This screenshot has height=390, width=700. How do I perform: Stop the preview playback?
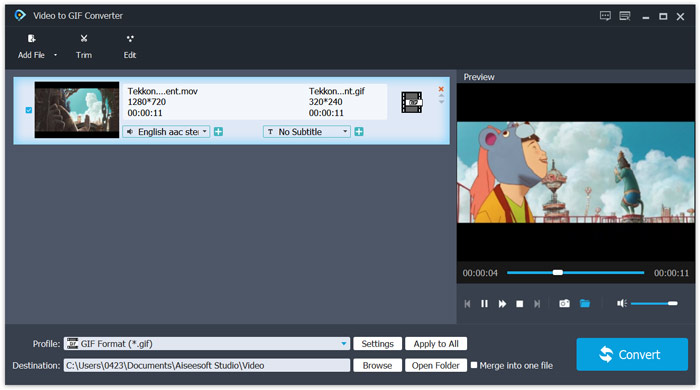(520, 304)
